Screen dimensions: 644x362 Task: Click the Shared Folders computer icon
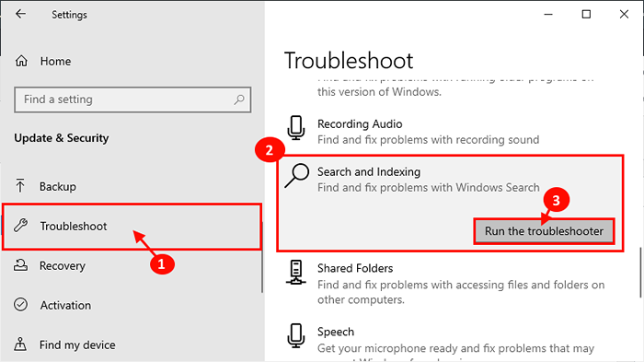pyautogui.click(x=295, y=273)
